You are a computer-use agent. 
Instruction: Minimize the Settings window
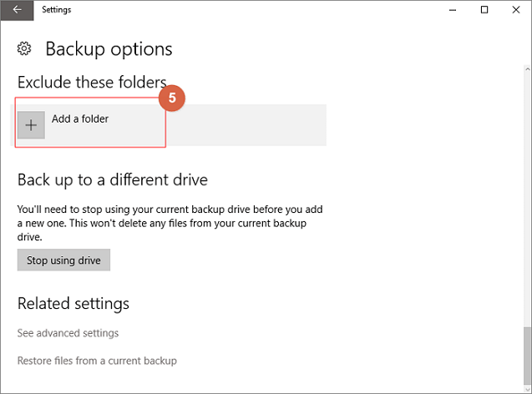pyautogui.click(x=453, y=10)
